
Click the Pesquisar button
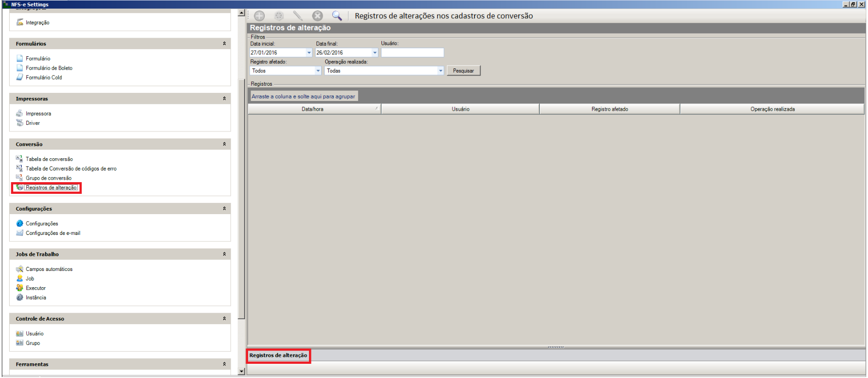(464, 71)
